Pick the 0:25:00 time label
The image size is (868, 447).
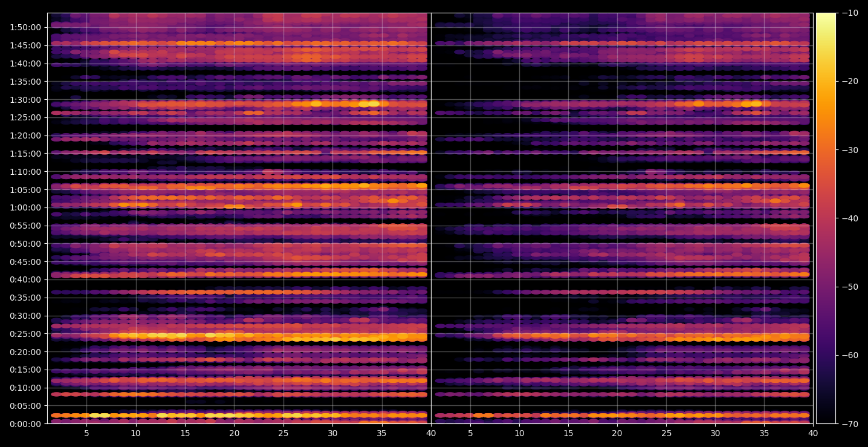(25, 334)
